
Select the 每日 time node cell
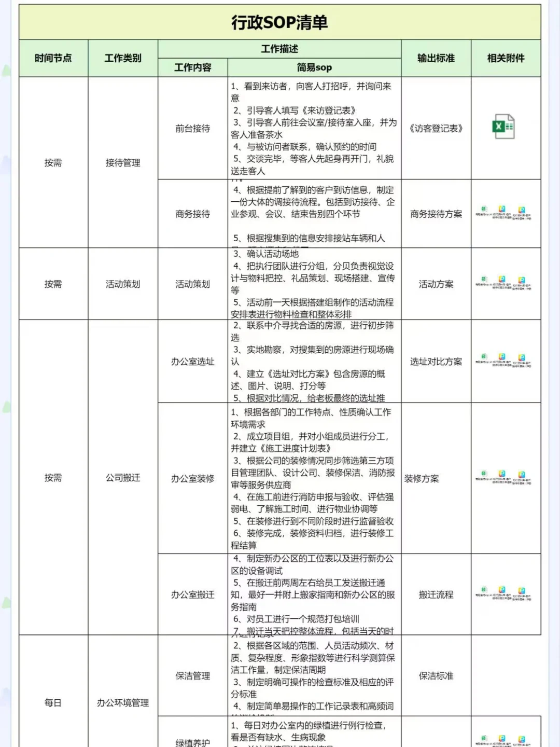click(53, 703)
